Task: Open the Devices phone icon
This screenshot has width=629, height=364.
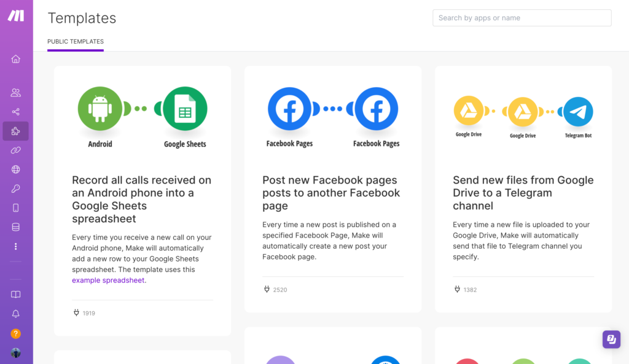Action: (x=15, y=208)
